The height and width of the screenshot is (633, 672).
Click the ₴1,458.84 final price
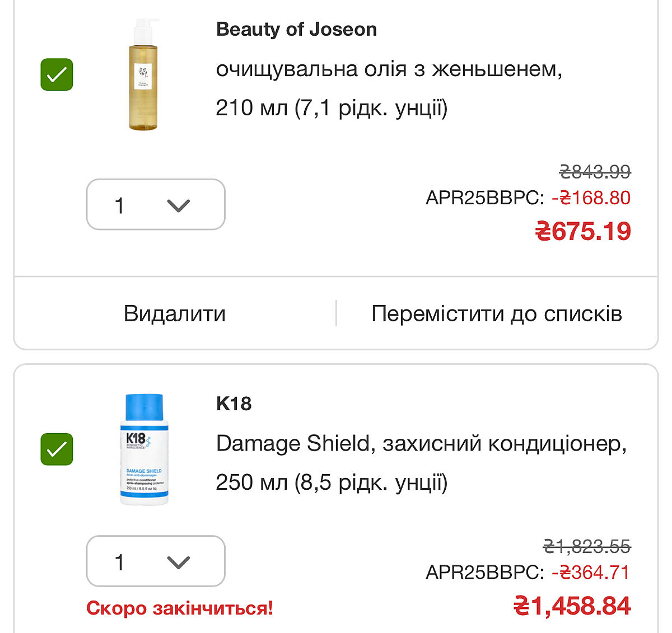[x=572, y=606]
